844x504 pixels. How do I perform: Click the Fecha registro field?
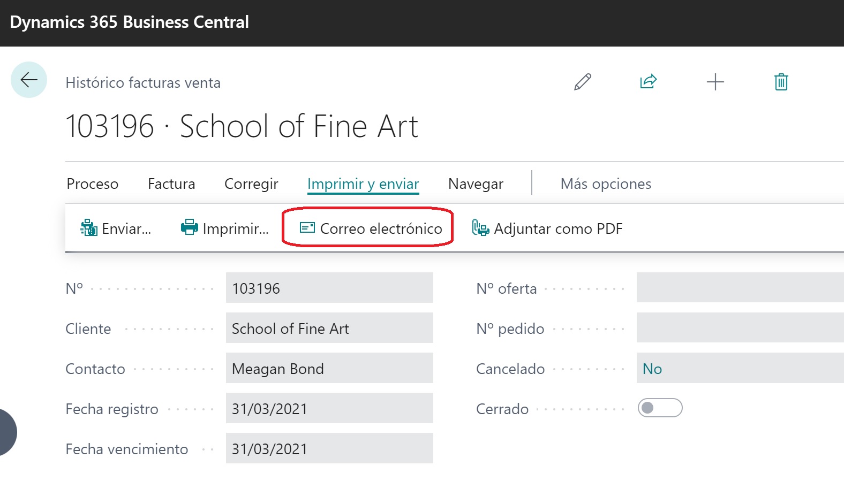329,408
